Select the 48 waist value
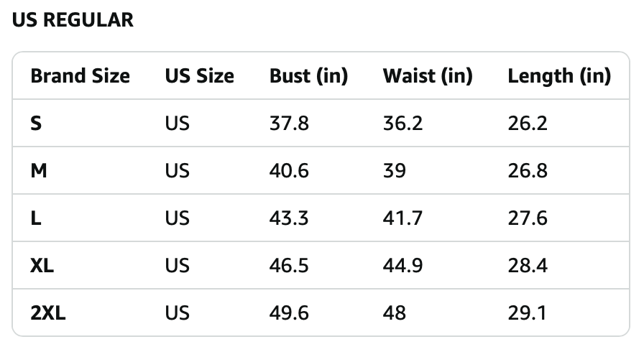 click(x=395, y=313)
